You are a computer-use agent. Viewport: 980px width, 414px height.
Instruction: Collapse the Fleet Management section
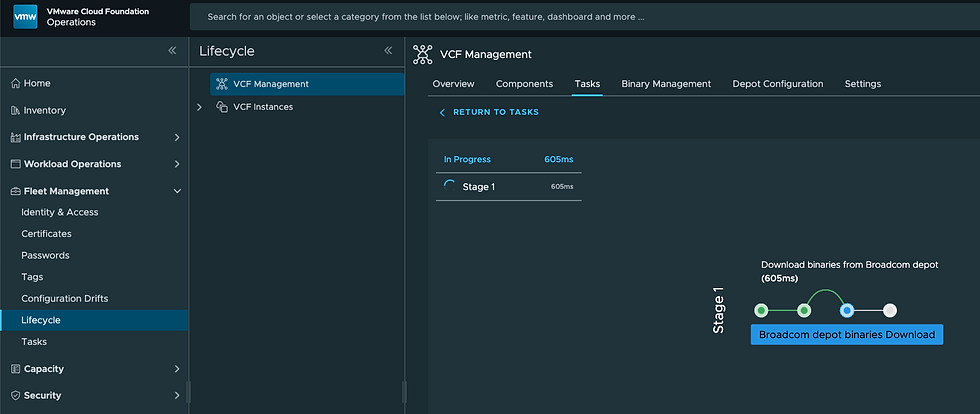click(177, 191)
